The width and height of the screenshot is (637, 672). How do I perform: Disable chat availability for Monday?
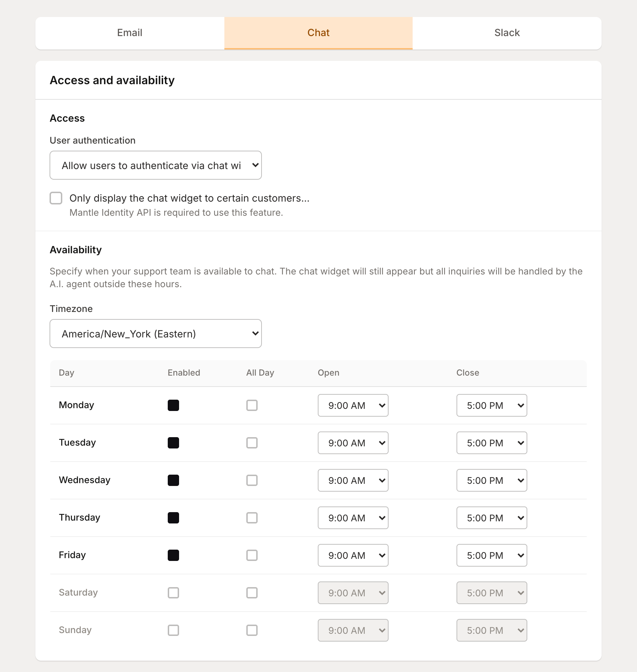[173, 405]
